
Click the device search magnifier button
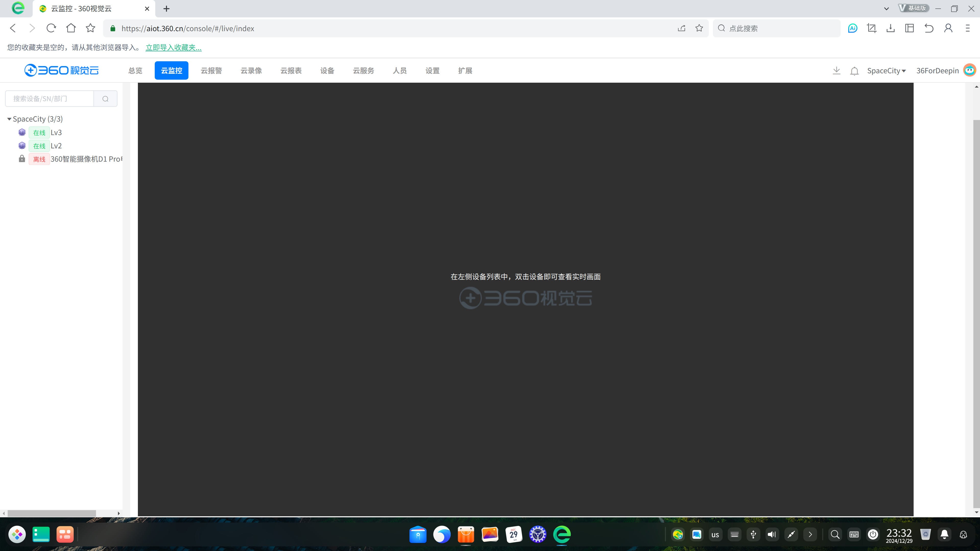(105, 99)
